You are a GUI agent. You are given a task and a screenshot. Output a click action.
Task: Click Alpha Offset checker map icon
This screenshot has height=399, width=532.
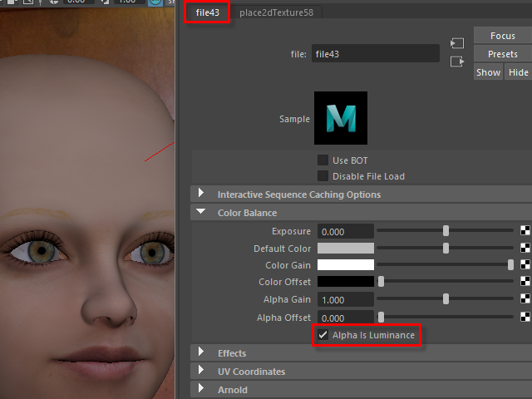[x=525, y=317]
